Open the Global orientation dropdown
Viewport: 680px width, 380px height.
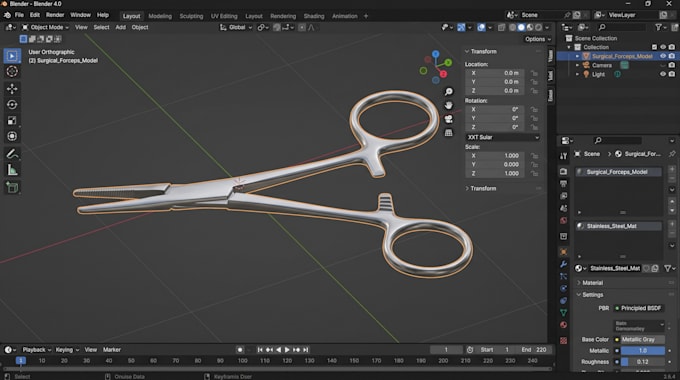(236, 27)
